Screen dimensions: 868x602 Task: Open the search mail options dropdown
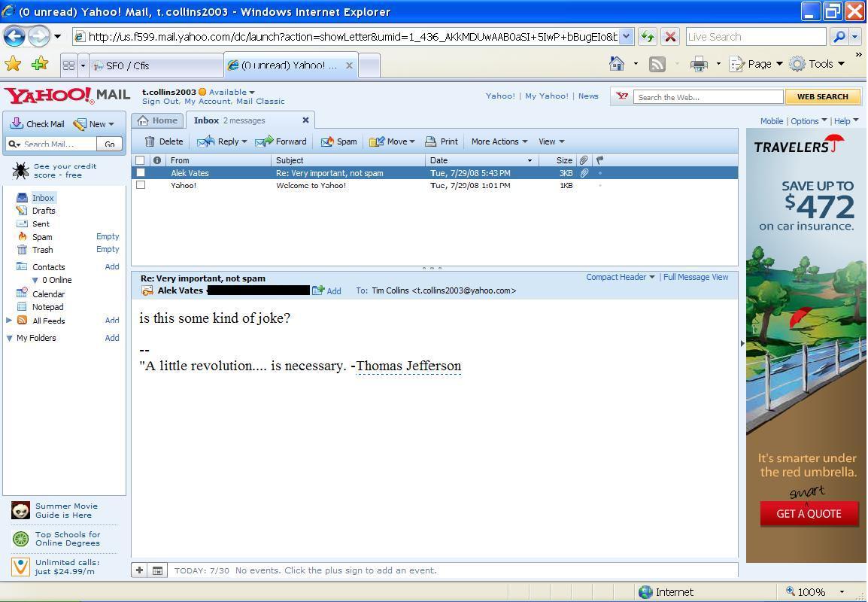(x=14, y=144)
